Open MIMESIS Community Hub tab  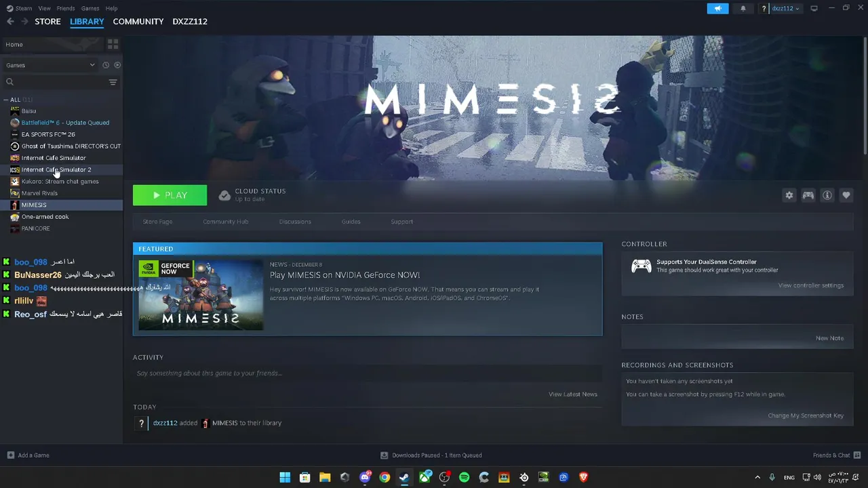click(226, 222)
